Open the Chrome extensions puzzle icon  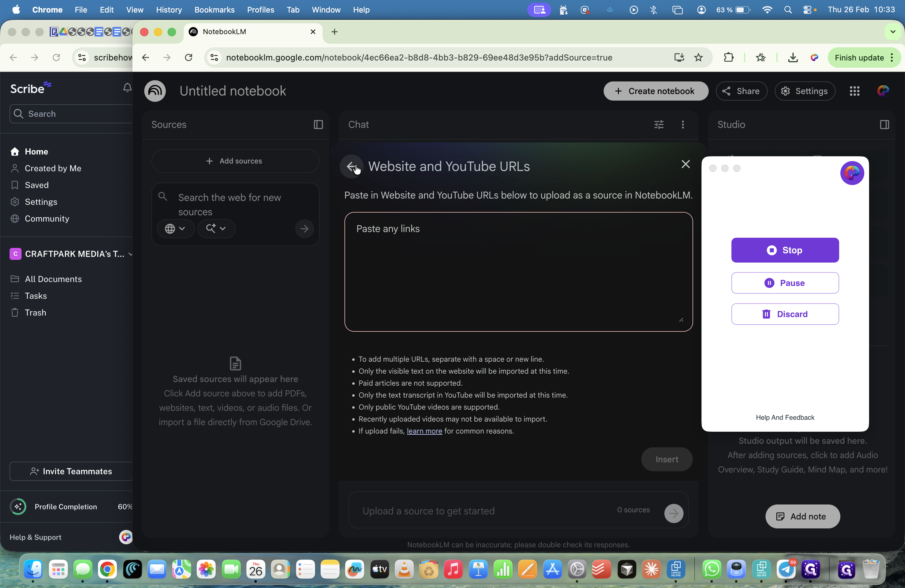(x=728, y=57)
